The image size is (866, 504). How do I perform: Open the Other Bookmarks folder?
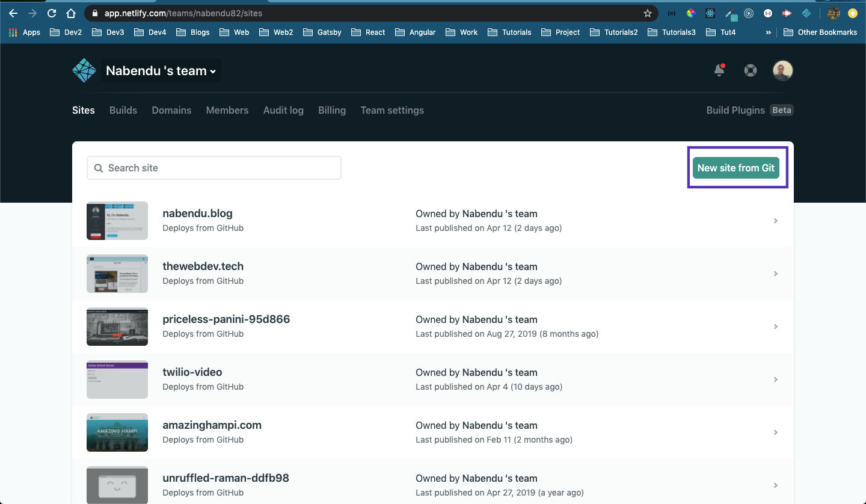click(x=820, y=32)
